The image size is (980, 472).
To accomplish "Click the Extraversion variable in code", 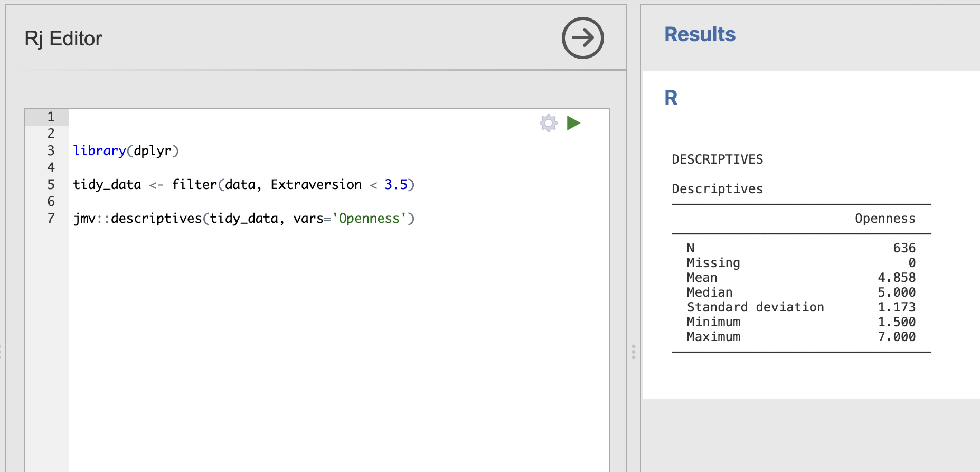I will [x=316, y=185].
